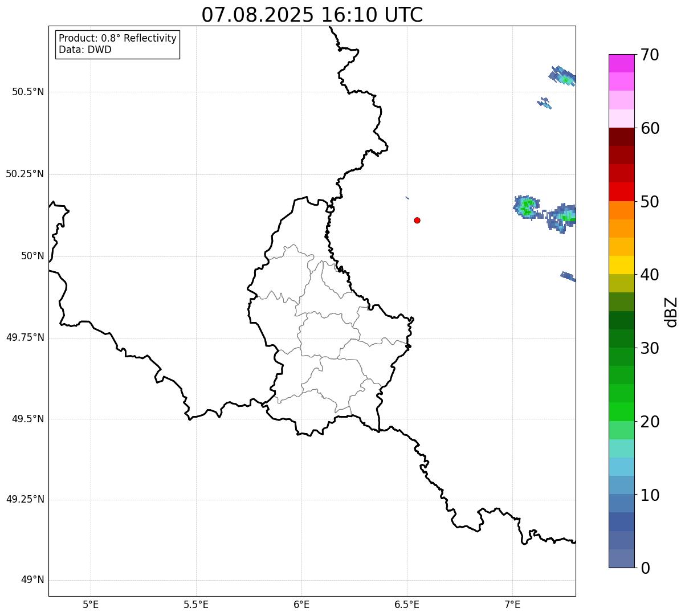Click the turquoise colorbar segment below 20
685x616 pixels.
click(x=621, y=448)
